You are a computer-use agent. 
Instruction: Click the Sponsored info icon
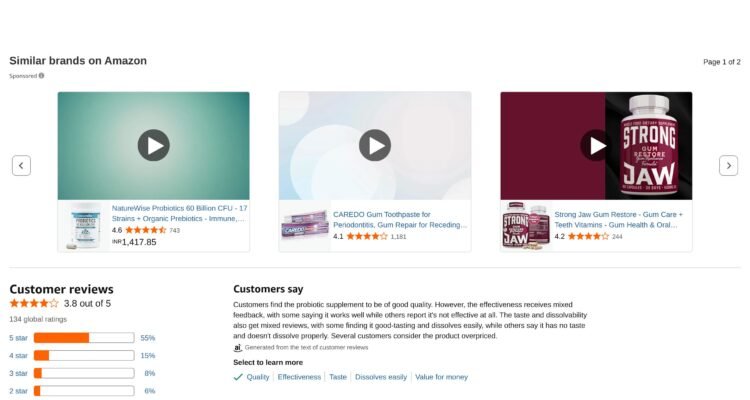coord(42,76)
